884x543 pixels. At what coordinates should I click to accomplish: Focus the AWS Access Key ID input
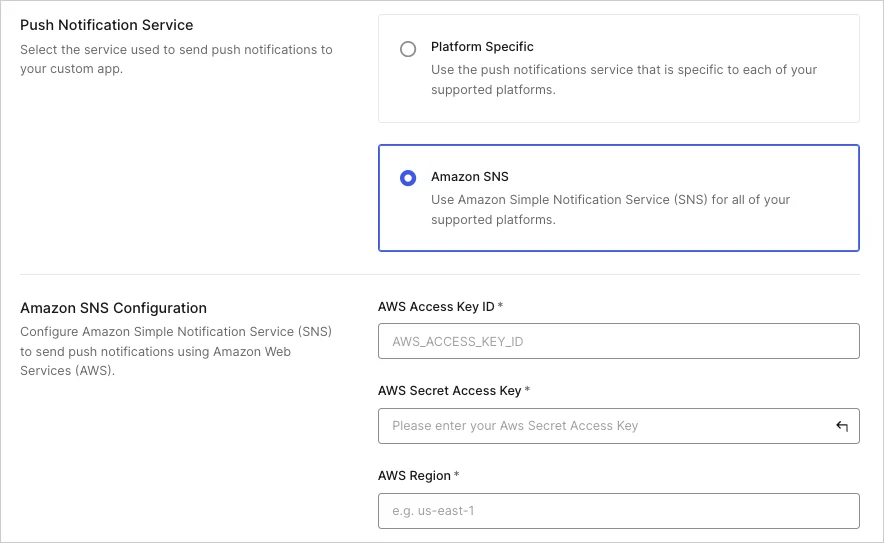618,341
